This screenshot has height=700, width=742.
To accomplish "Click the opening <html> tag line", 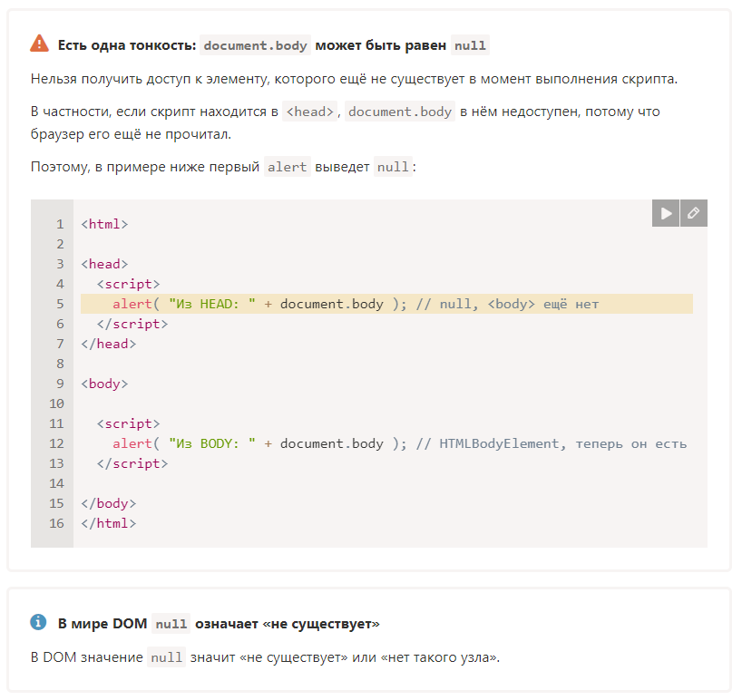I will tap(104, 224).
